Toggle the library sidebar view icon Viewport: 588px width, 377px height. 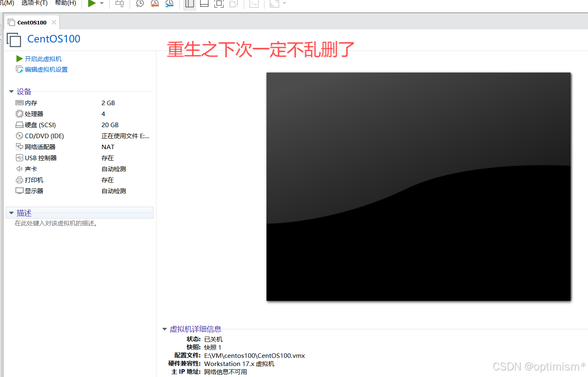click(189, 4)
